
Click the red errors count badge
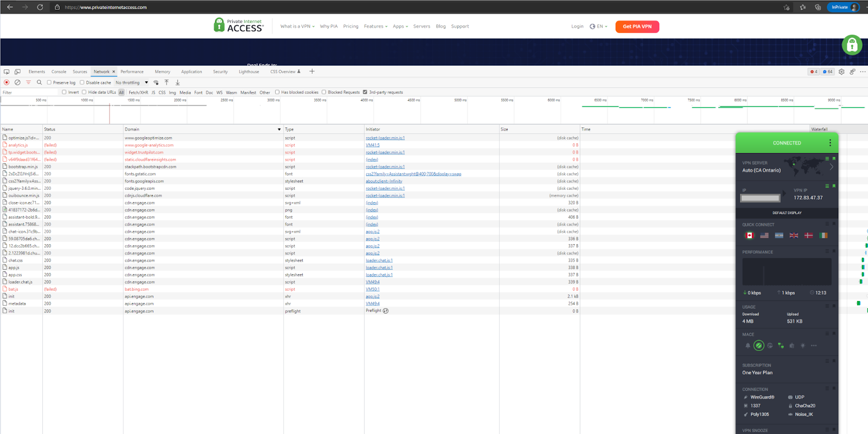[x=813, y=72]
